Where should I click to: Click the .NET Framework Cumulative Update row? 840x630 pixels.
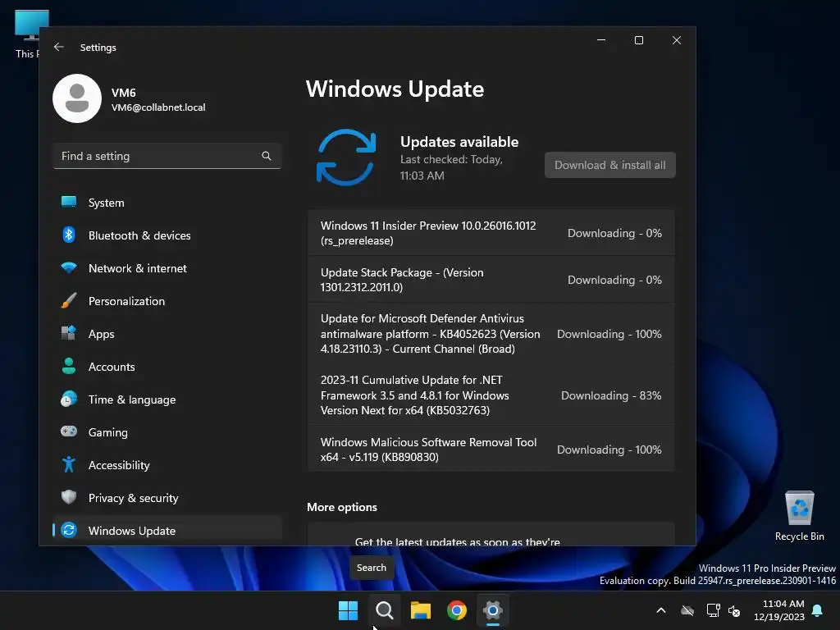[x=491, y=395]
